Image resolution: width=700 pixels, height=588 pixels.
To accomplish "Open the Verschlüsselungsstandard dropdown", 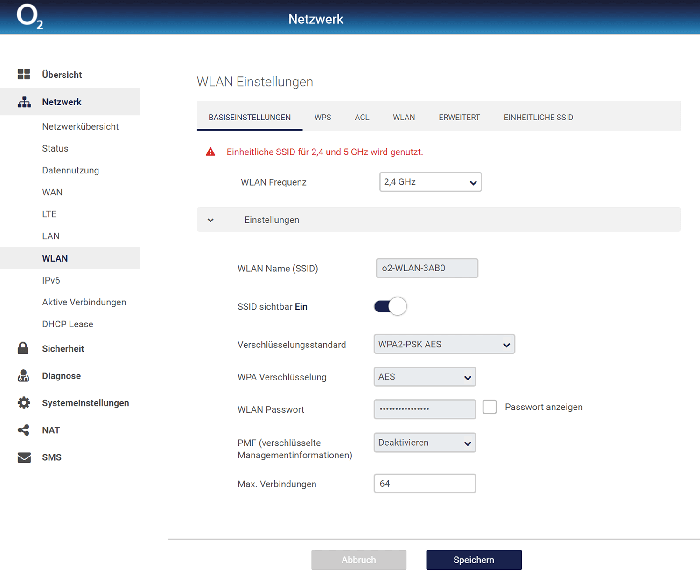I will [x=444, y=344].
